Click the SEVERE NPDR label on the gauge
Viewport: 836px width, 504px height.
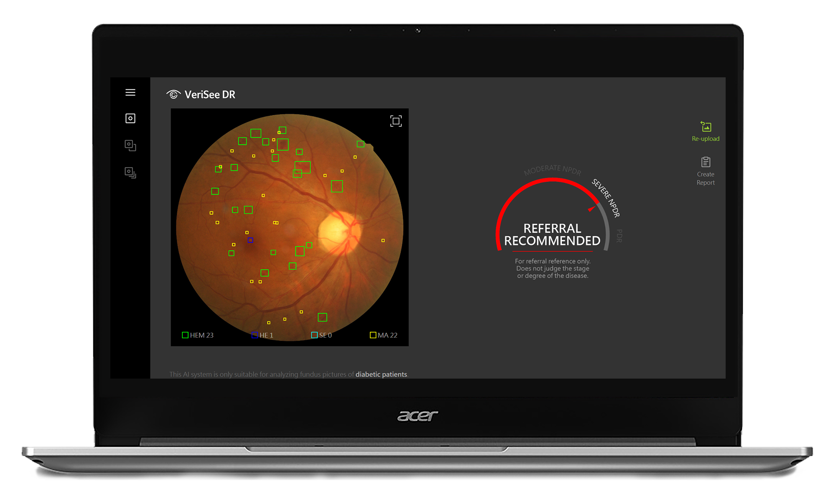(605, 196)
